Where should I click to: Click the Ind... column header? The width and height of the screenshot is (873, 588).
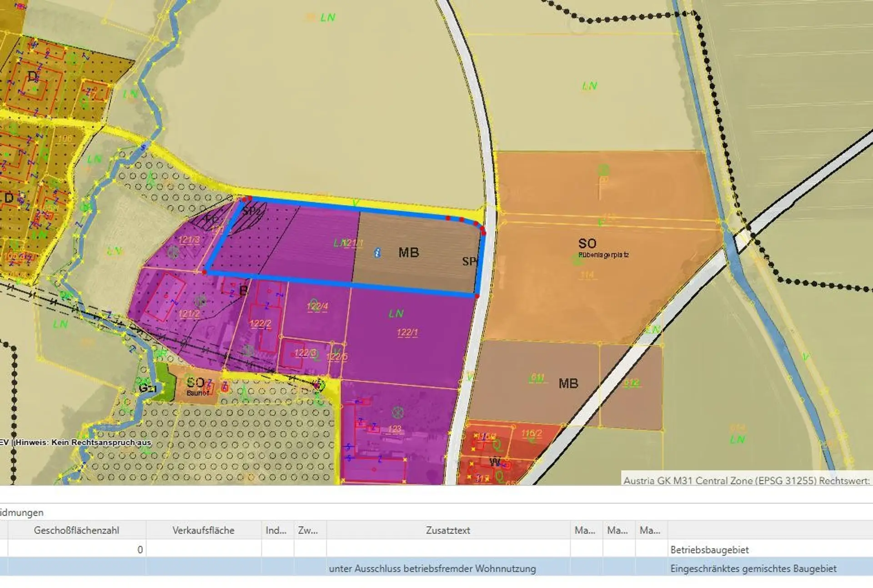coord(276,530)
